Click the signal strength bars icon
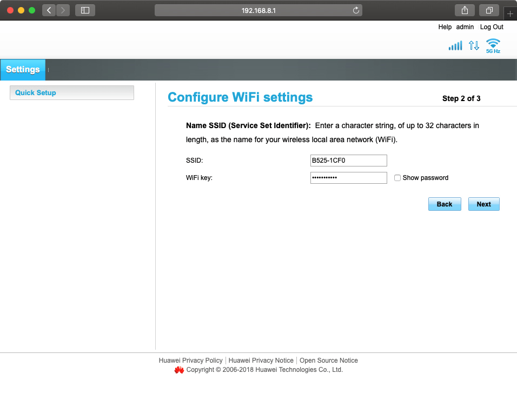This screenshot has height=420, width=517. pos(455,46)
